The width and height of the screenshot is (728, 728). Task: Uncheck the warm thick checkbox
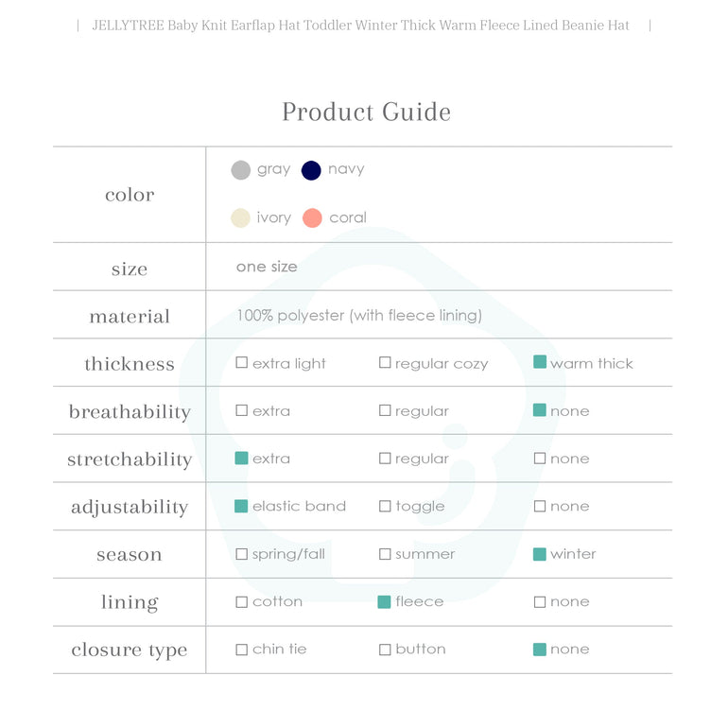(540, 362)
